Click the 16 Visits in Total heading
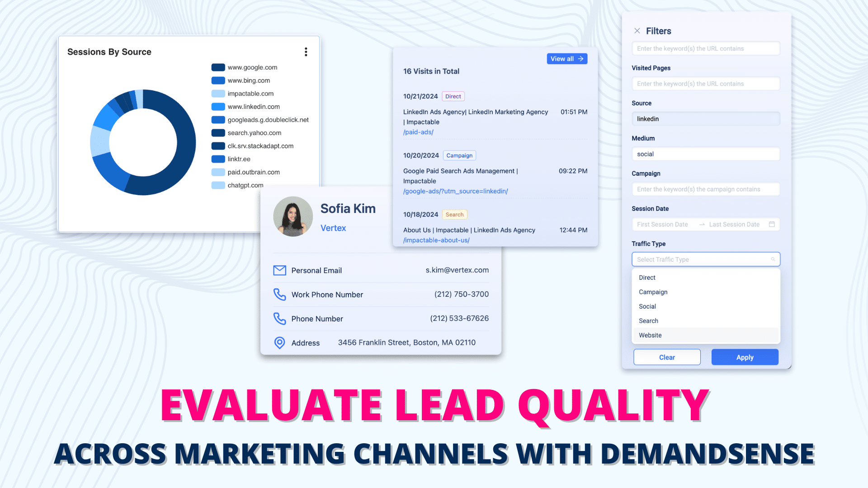The width and height of the screenshot is (868, 488). (431, 71)
